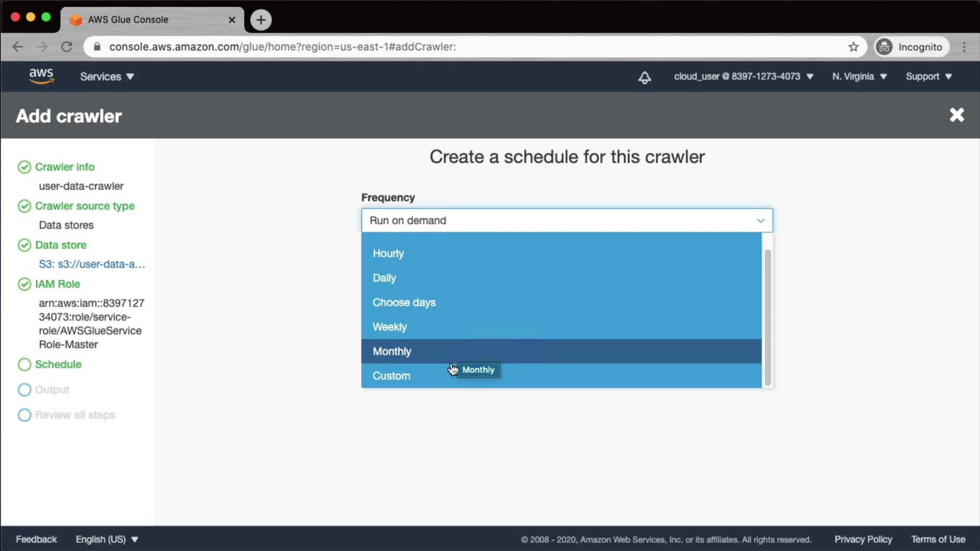Select Review all steps circle
The height and width of the screenshot is (551, 980).
[24, 415]
